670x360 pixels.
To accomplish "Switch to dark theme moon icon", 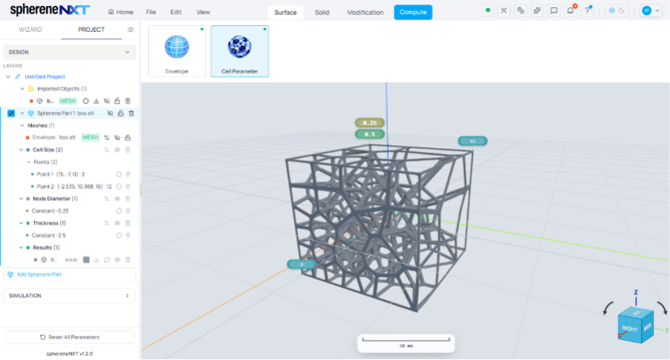I will coord(621,11).
